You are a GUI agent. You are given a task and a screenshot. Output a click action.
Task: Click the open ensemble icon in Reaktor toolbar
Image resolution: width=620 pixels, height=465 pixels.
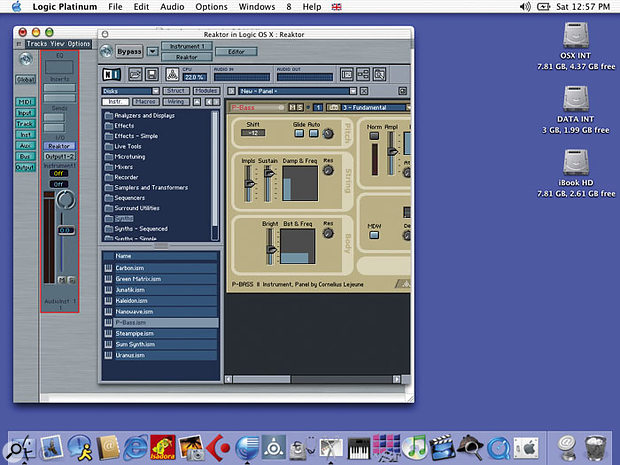pos(135,74)
